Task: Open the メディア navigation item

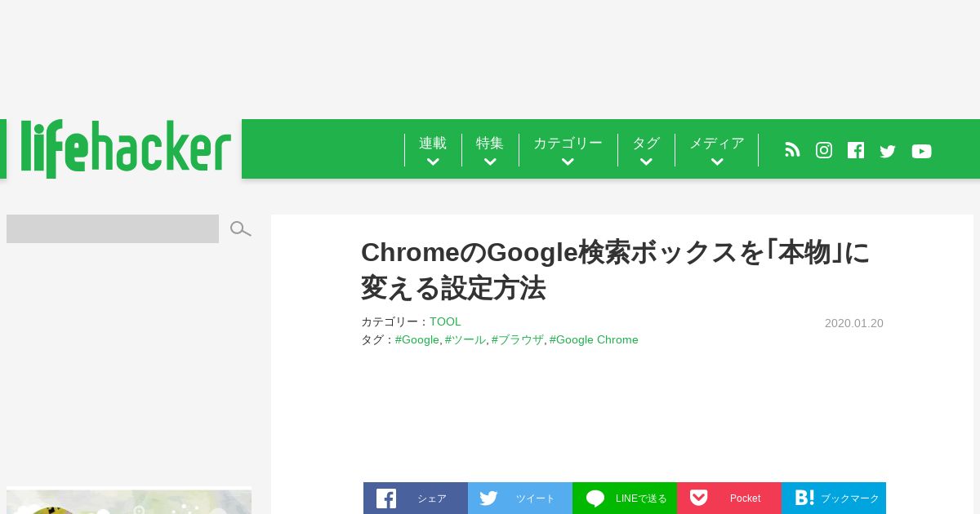Action: click(x=717, y=143)
